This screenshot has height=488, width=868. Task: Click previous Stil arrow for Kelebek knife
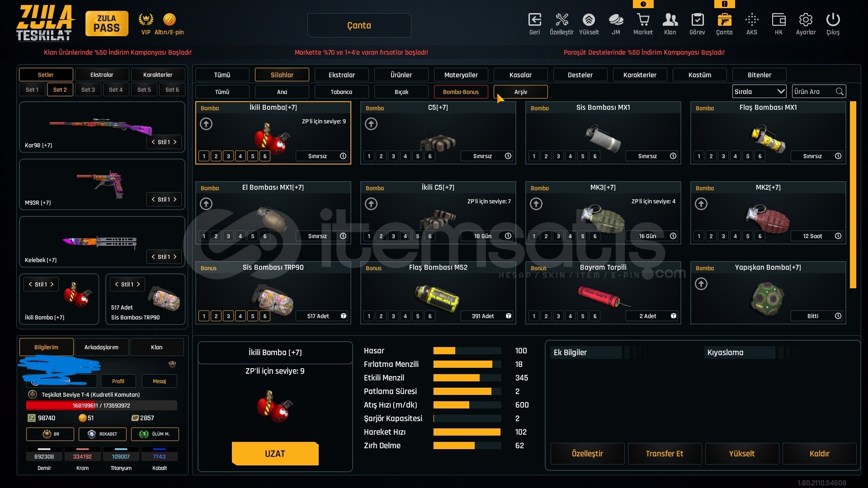click(153, 257)
